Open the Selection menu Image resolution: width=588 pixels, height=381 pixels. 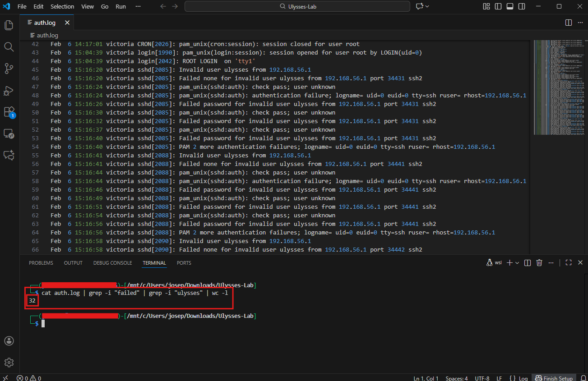click(62, 6)
